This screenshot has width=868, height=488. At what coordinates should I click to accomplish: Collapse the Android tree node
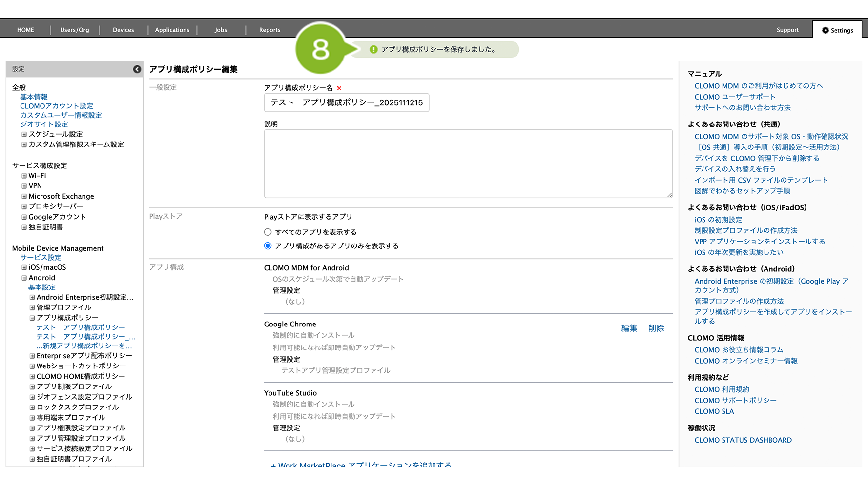tap(24, 278)
